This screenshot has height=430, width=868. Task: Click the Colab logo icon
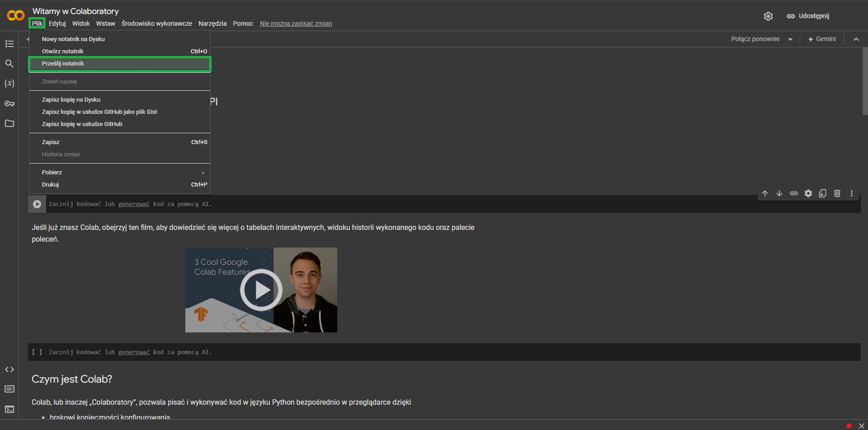pyautogui.click(x=16, y=16)
